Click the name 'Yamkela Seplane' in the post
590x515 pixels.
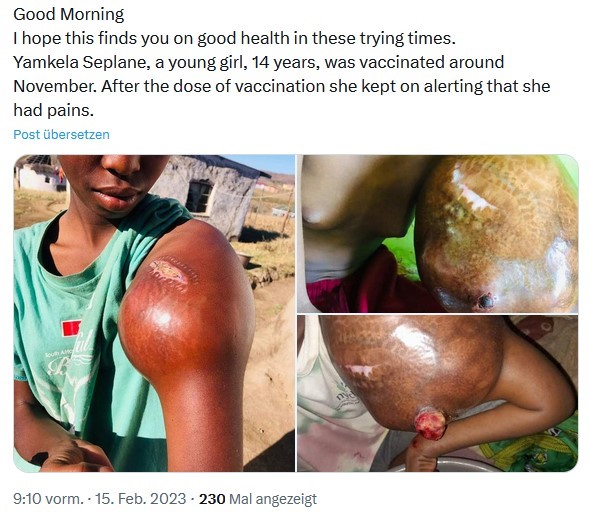[x=79, y=62]
